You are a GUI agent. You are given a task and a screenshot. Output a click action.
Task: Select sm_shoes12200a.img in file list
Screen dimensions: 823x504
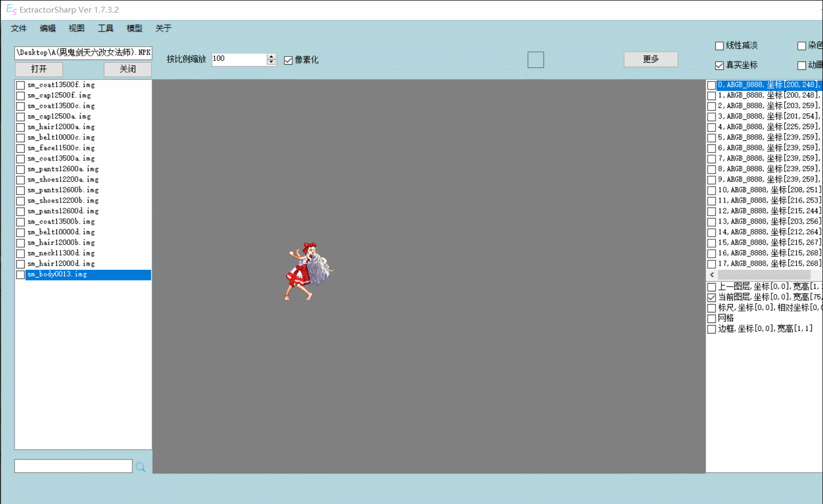pyautogui.click(x=63, y=179)
